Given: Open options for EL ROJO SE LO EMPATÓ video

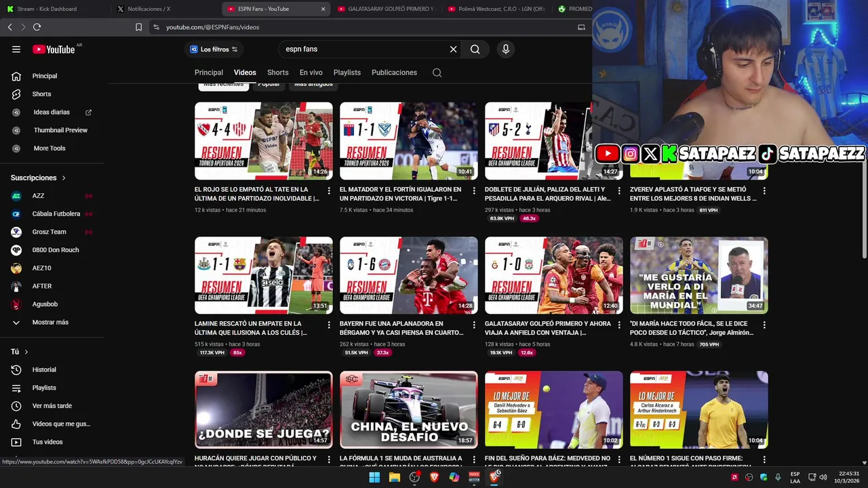Looking at the screenshot, I should (329, 190).
